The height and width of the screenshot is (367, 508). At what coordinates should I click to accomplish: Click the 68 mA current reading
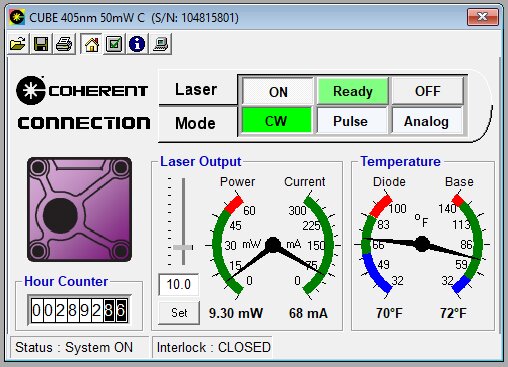point(308,313)
